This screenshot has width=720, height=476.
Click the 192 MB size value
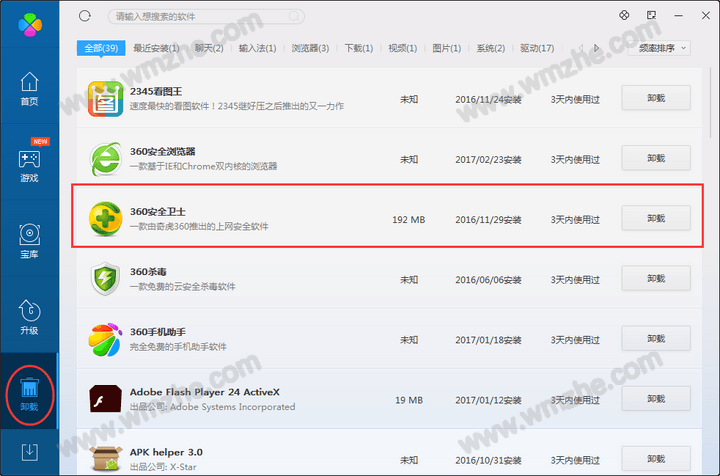click(x=409, y=220)
